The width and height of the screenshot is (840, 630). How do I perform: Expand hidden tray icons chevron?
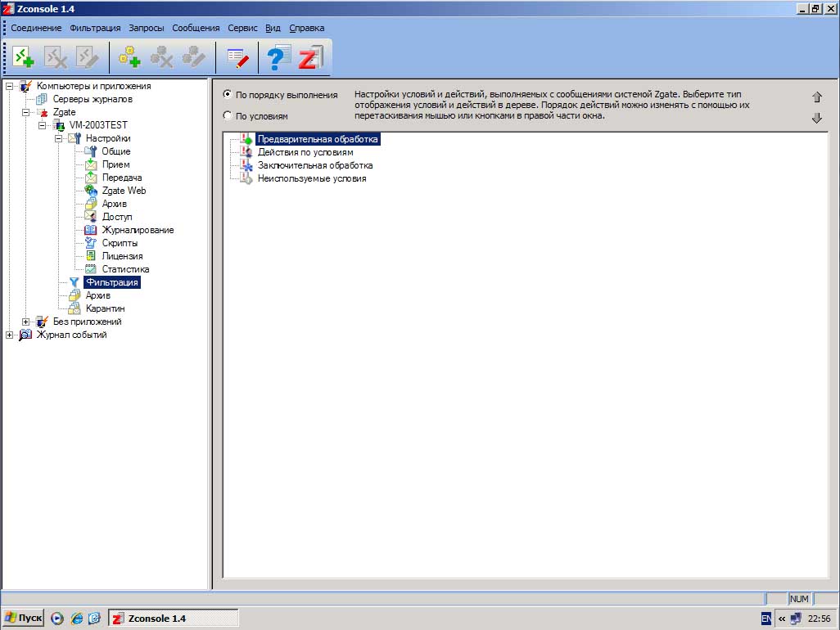[782, 619]
